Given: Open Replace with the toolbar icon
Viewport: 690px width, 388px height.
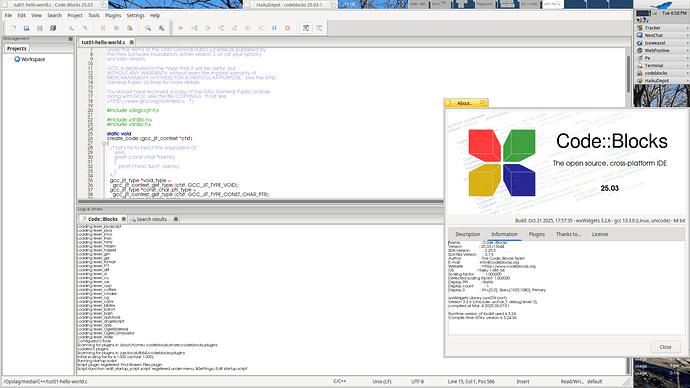Looking at the screenshot, I should click(x=161, y=28).
